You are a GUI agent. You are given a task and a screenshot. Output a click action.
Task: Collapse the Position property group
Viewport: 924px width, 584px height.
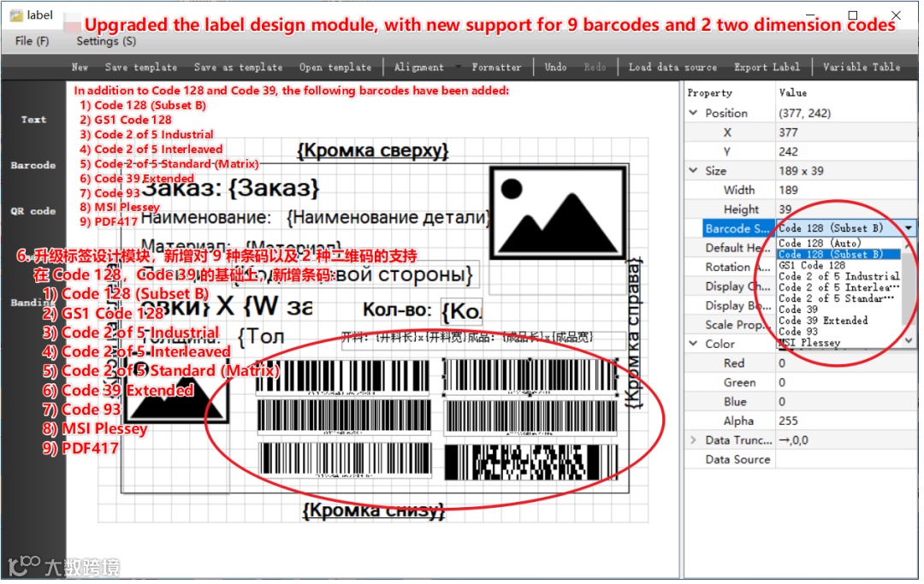click(694, 113)
